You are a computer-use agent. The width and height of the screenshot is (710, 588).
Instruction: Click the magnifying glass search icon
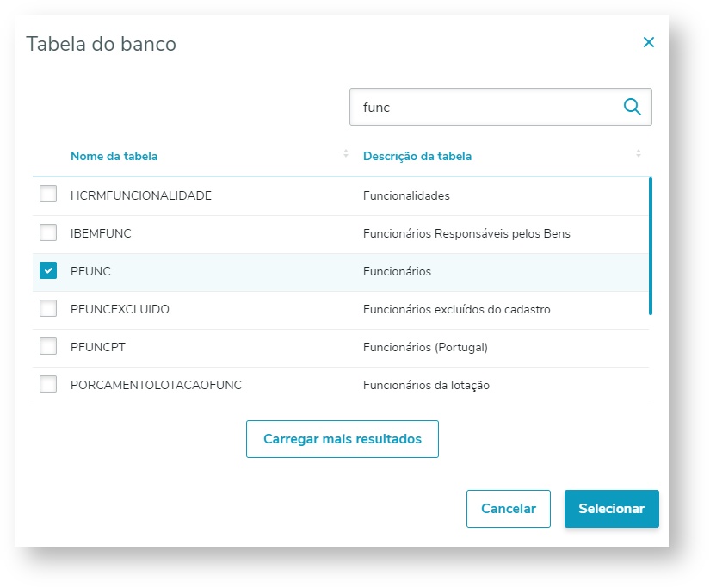pos(632,107)
